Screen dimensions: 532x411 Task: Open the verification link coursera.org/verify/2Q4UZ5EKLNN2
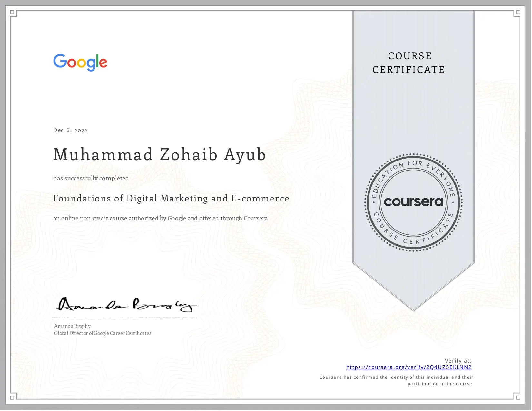[409, 367]
